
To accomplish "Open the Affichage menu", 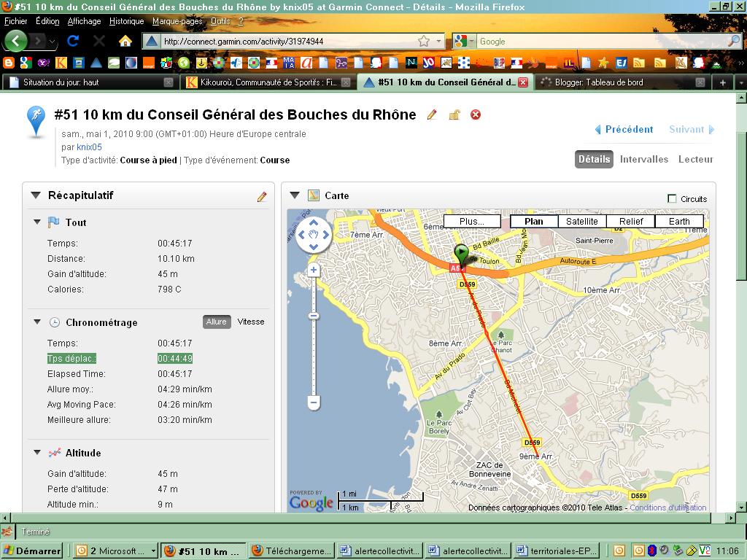I will pyautogui.click(x=85, y=21).
